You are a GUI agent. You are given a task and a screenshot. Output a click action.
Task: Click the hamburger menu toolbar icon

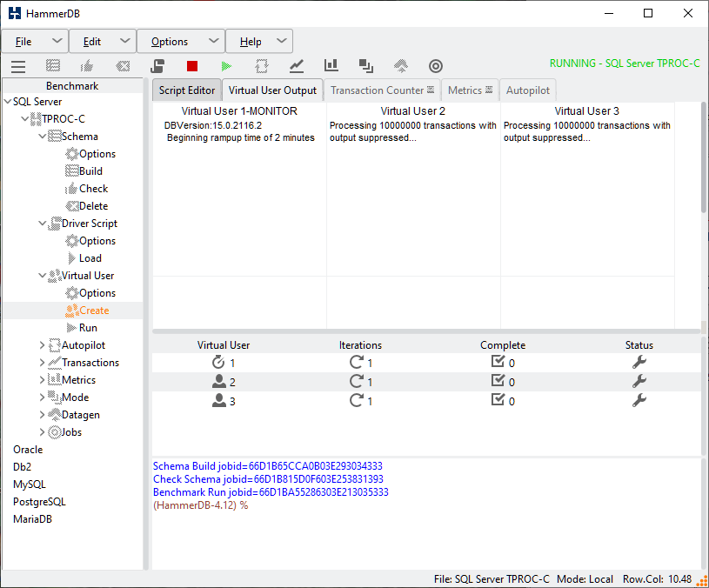[18, 66]
